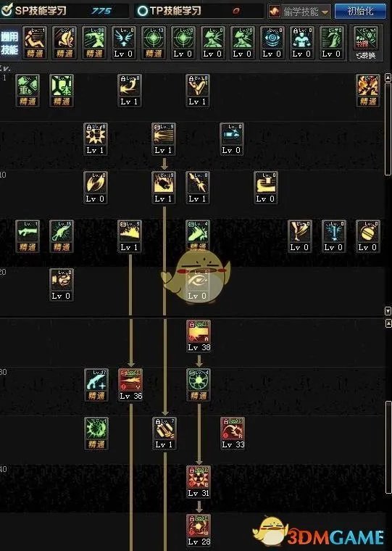
Task: Click the Lv 33 red claw skill
Action: pyautogui.click(x=233, y=433)
